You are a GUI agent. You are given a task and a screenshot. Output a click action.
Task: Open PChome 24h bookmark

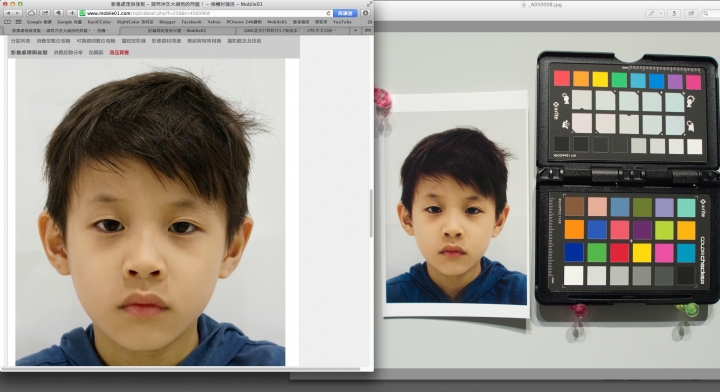[244, 22]
